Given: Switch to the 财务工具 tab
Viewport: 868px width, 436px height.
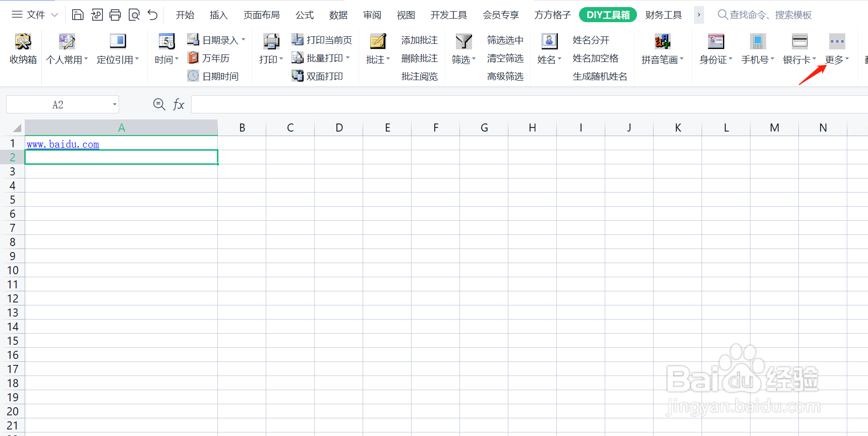Looking at the screenshot, I should 663,15.
